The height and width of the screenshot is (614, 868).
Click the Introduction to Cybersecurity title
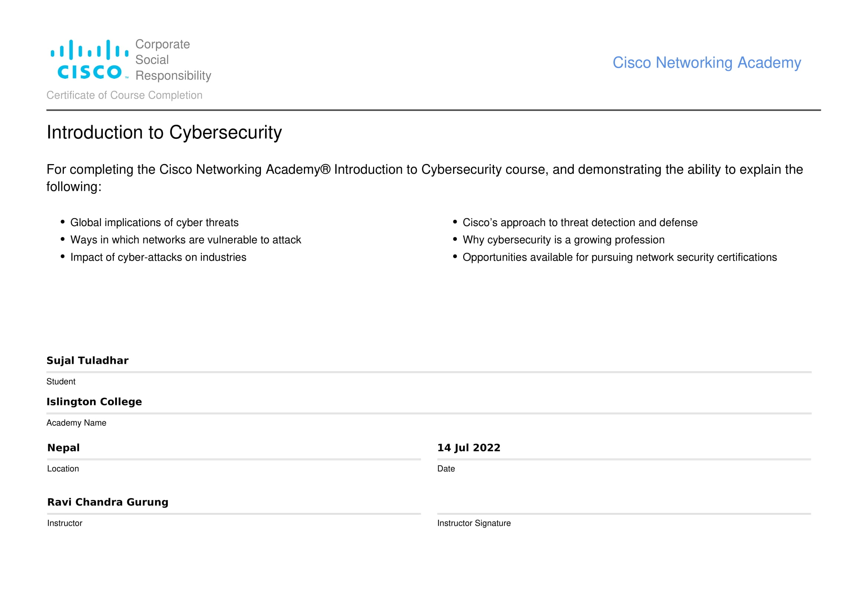pos(164,133)
